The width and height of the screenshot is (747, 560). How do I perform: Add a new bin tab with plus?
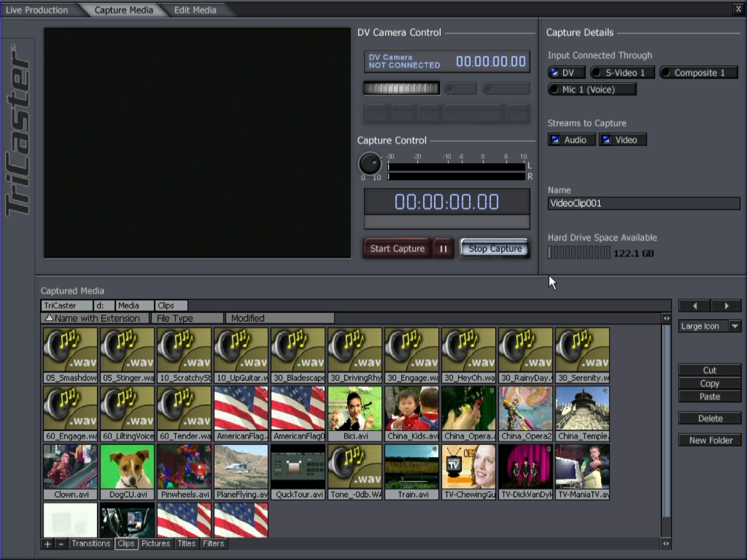coord(48,544)
